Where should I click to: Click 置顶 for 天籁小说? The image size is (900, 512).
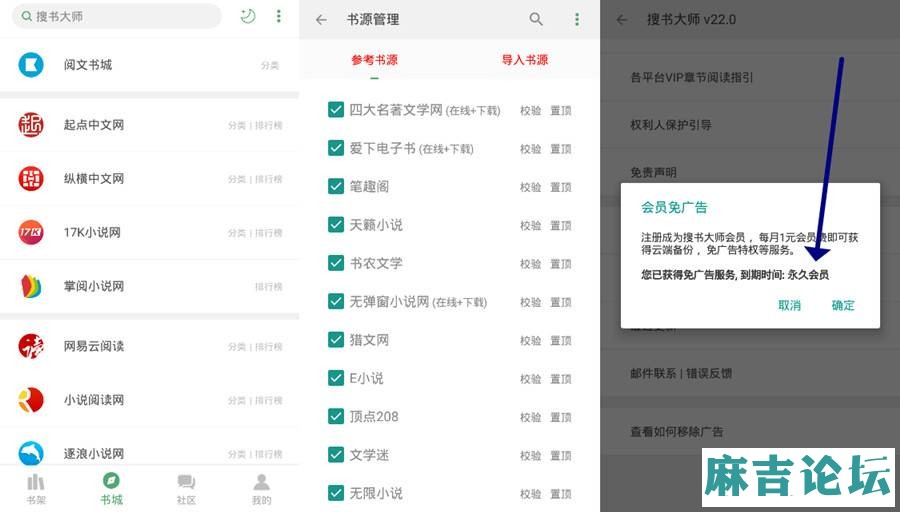coord(561,226)
